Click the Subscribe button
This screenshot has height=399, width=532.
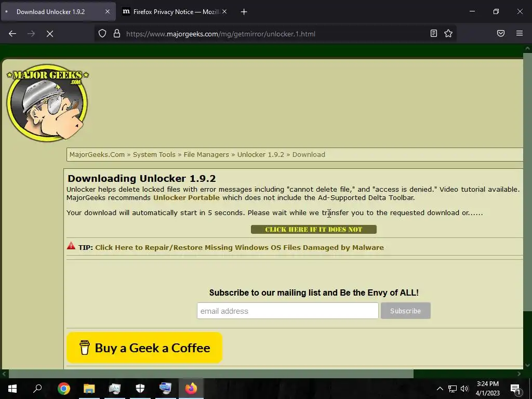[405, 311]
